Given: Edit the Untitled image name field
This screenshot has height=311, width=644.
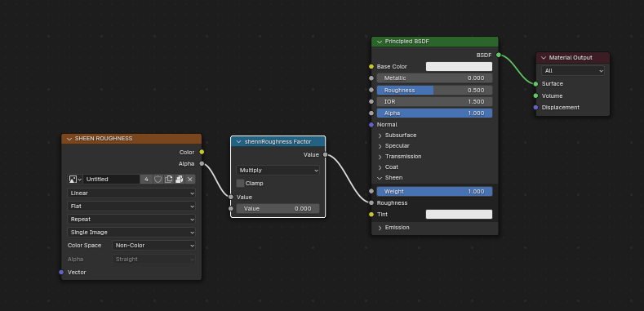Looking at the screenshot, I should click(111, 179).
